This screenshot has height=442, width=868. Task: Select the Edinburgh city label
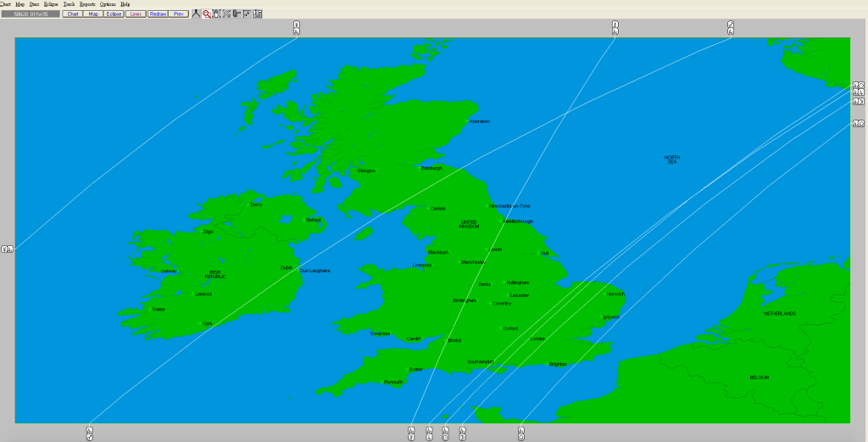click(431, 168)
